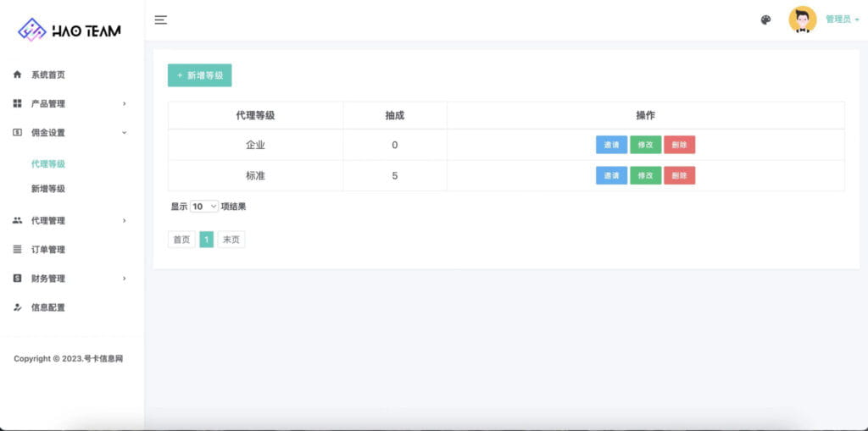Open the 管理员 account dropdown
The width and height of the screenshot is (868, 431).
(842, 19)
